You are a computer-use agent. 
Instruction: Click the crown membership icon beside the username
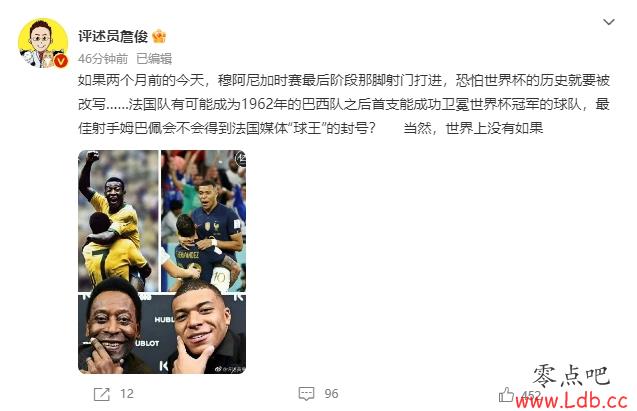[159, 37]
